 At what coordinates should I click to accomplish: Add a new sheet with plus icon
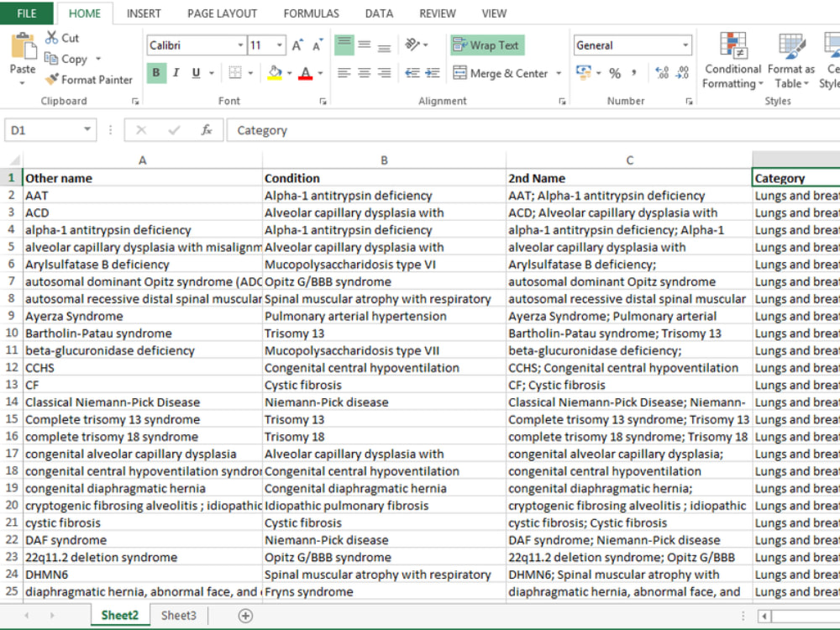pos(245,616)
